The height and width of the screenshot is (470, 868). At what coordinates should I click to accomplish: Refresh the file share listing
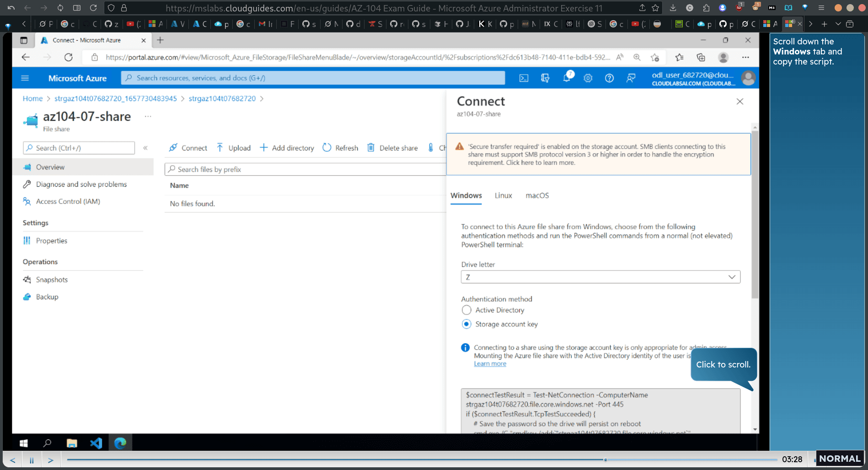click(x=340, y=148)
